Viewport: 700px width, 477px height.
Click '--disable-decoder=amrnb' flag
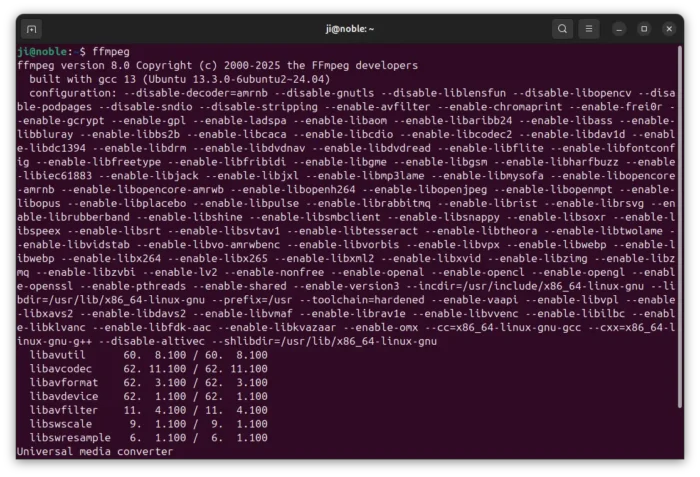196,93
